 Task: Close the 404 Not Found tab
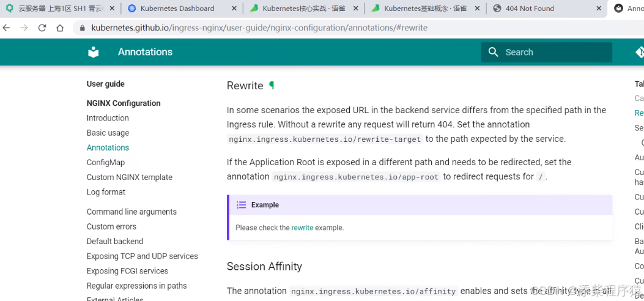tap(599, 8)
